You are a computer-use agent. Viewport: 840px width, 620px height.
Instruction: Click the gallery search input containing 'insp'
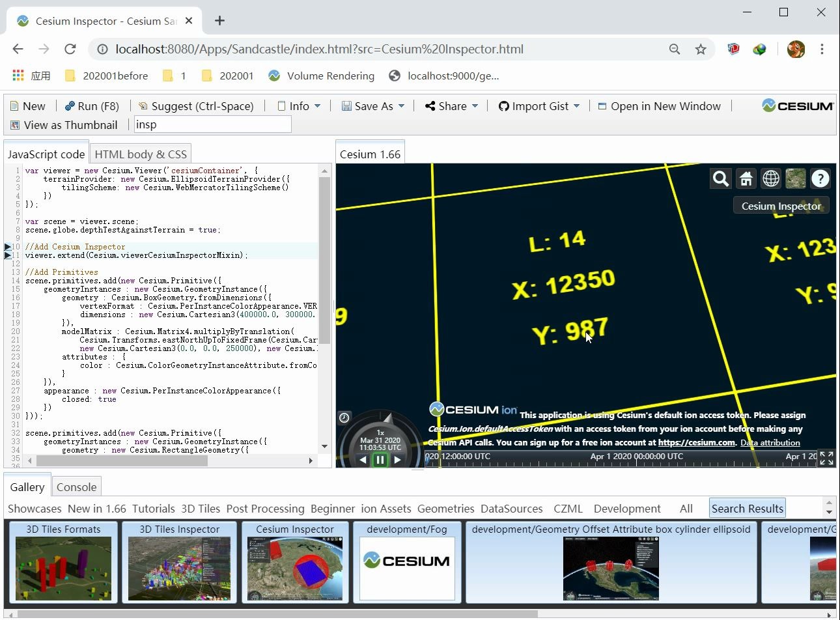213,124
